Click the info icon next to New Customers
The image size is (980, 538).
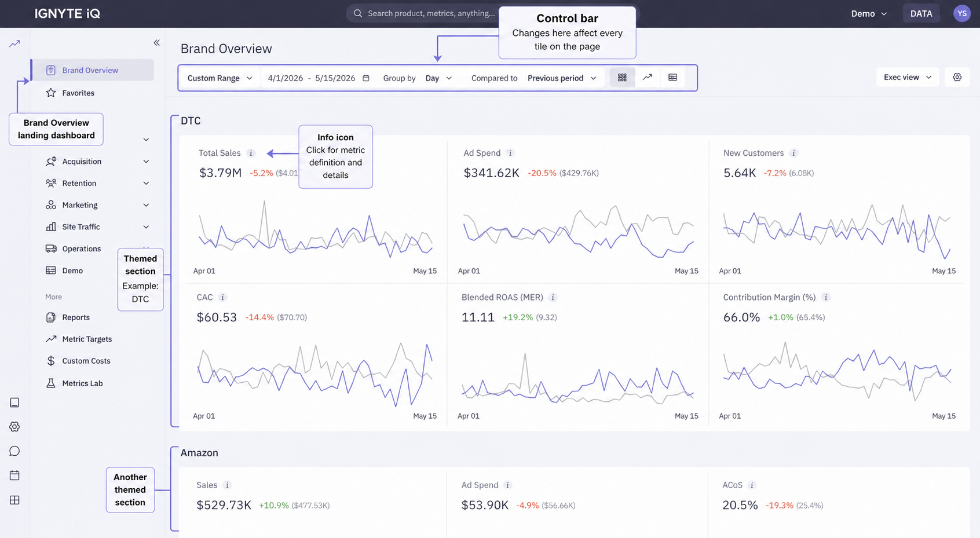pyautogui.click(x=794, y=153)
